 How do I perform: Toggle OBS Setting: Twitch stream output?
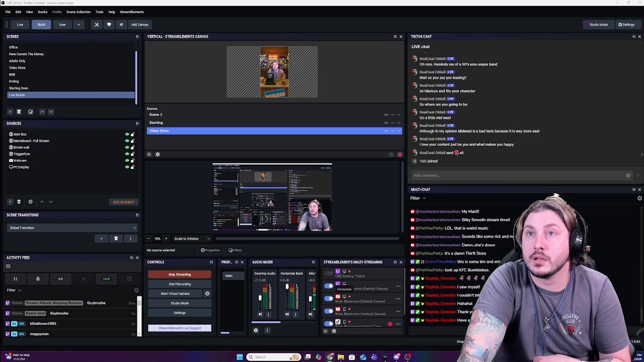click(x=329, y=273)
